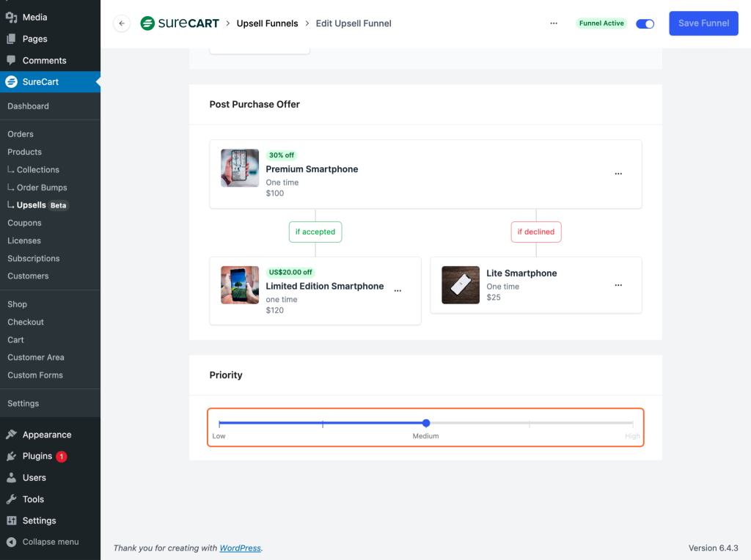Click the Save Funnel button
The width and height of the screenshot is (751, 560).
coord(703,23)
